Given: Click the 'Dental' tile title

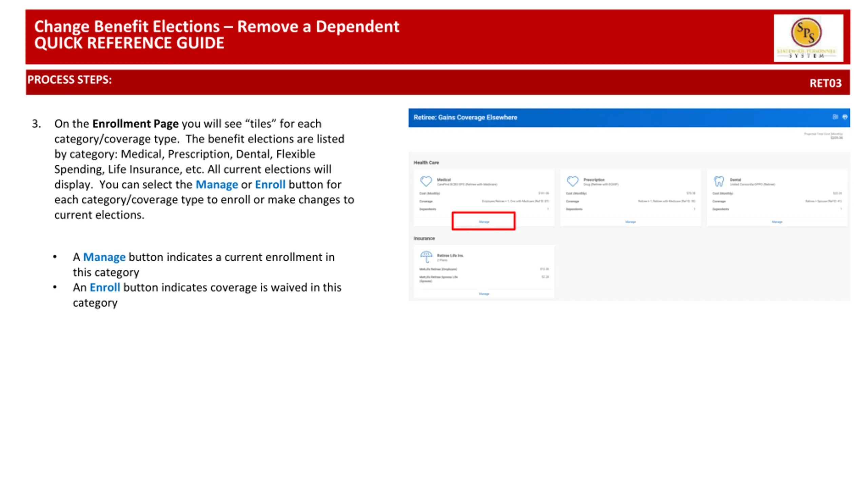Looking at the screenshot, I should [735, 180].
